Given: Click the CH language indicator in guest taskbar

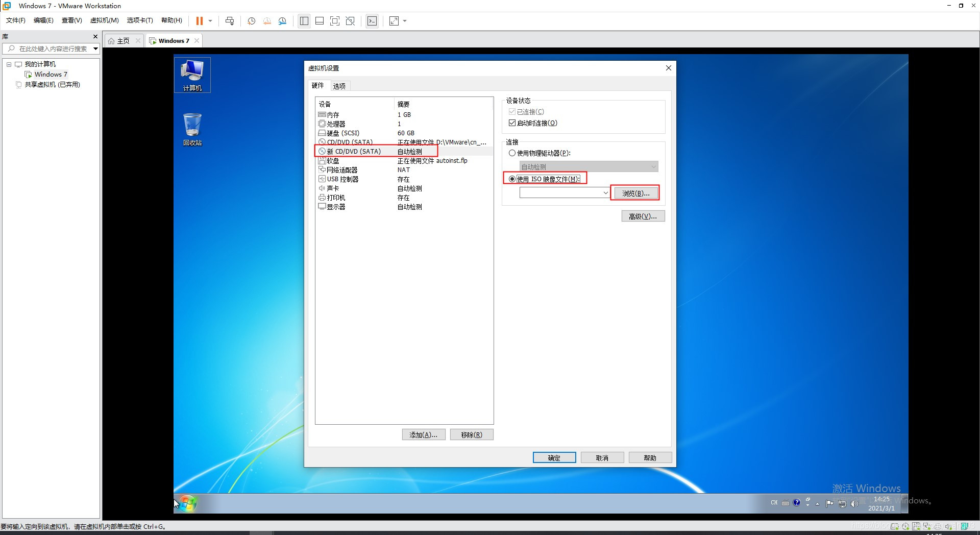Looking at the screenshot, I should click(774, 503).
